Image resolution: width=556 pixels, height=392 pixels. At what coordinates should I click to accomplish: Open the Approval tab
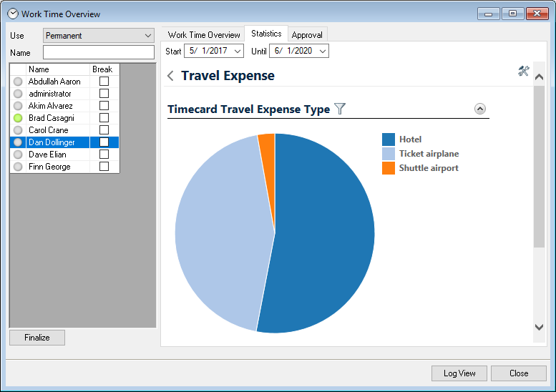pyautogui.click(x=307, y=35)
